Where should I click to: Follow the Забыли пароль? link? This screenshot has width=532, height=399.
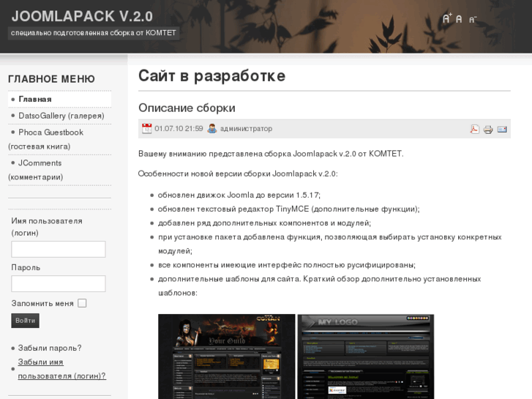pyautogui.click(x=50, y=348)
